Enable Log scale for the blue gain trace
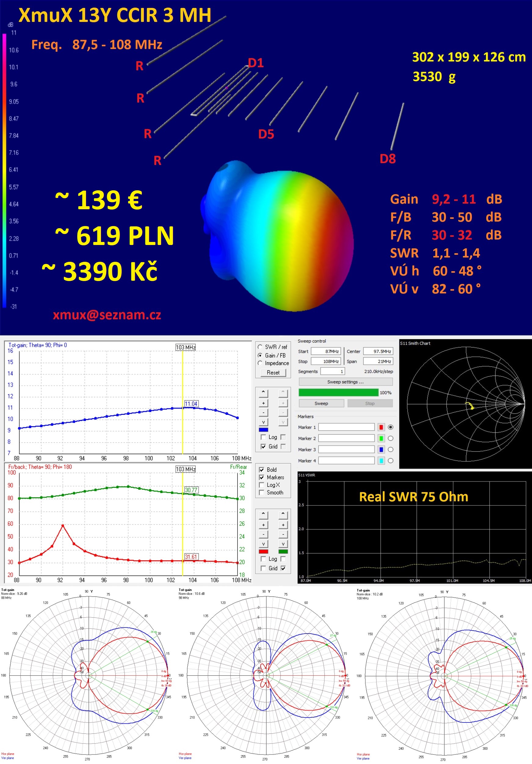This screenshot has width=532, height=764. (263, 437)
